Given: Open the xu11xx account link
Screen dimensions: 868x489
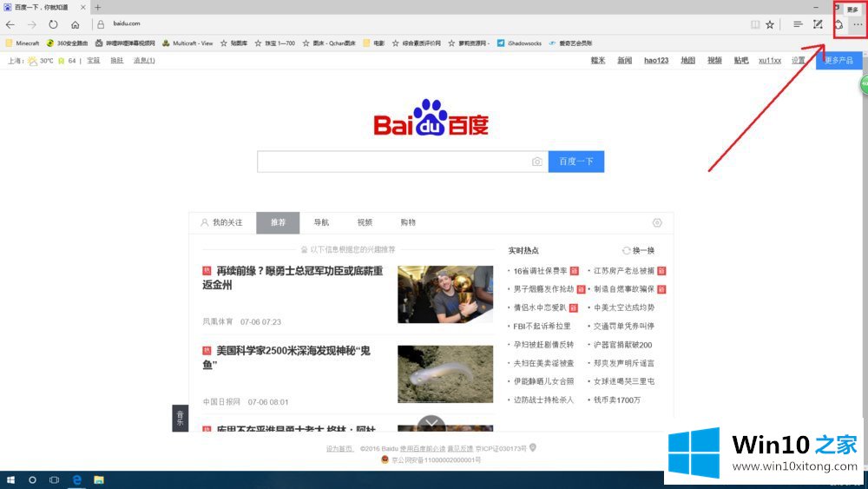Looking at the screenshot, I should pos(769,60).
